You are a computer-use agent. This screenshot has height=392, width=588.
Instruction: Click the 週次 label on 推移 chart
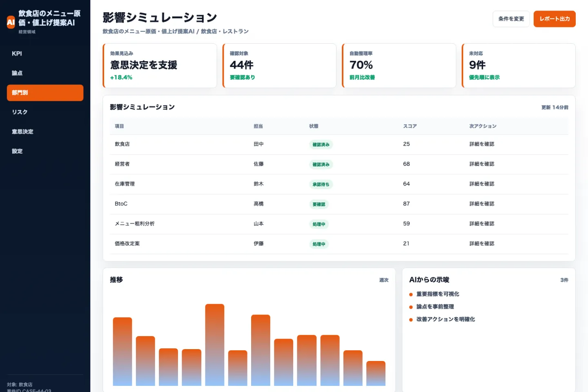click(384, 280)
